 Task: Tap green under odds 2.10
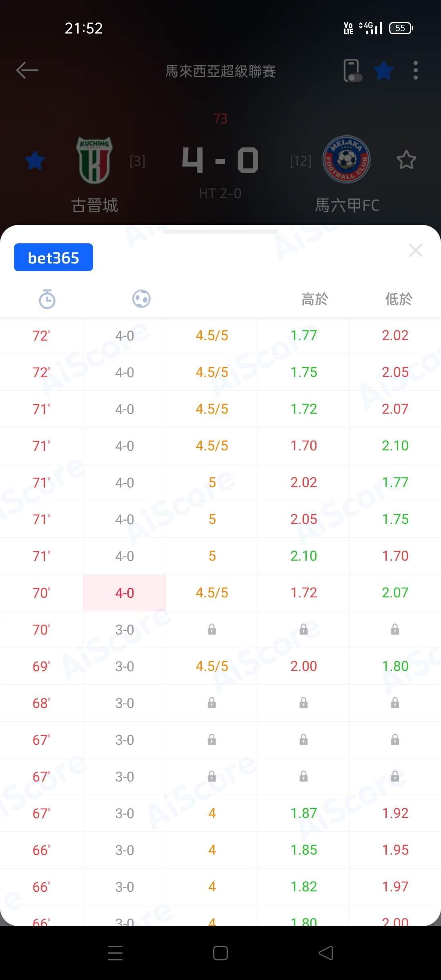point(395,445)
